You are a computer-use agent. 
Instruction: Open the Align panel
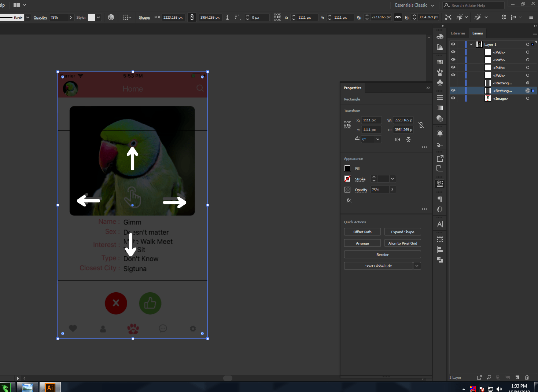click(440, 250)
